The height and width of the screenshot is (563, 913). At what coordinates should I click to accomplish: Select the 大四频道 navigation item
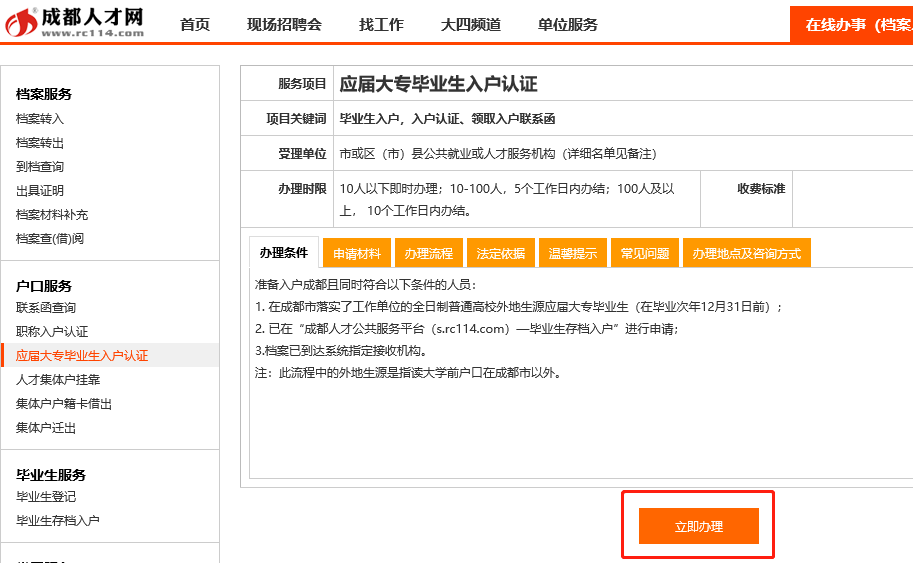[x=470, y=25]
